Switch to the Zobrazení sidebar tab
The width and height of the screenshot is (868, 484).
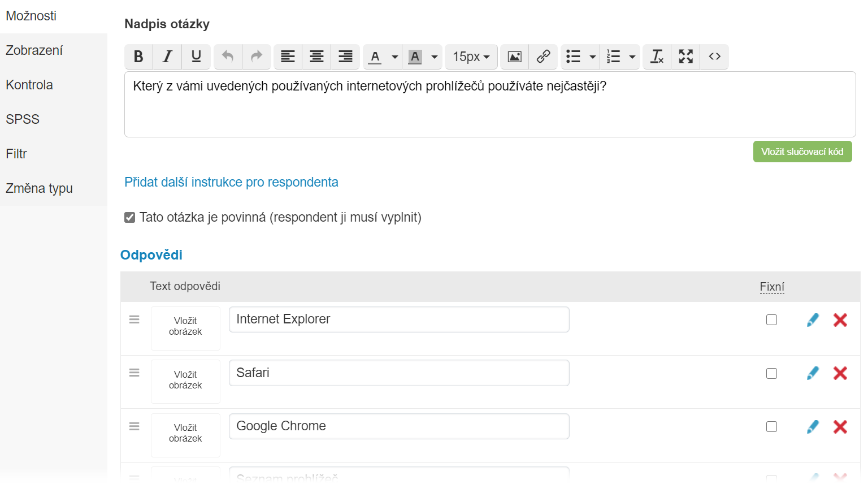[54, 50]
